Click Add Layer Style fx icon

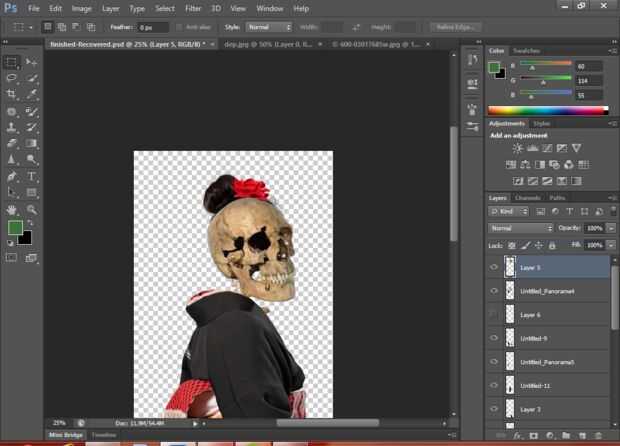coord(517,436)
